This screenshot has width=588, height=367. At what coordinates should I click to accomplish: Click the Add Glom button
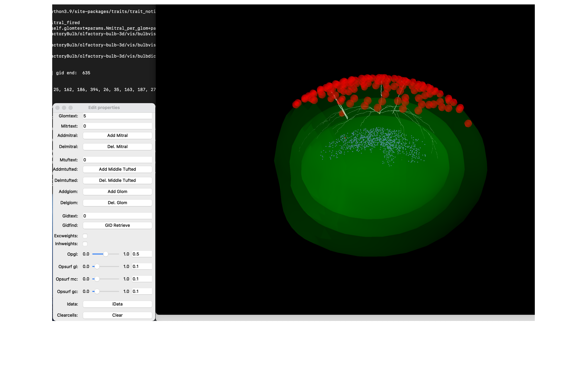(x=117, y=192)
